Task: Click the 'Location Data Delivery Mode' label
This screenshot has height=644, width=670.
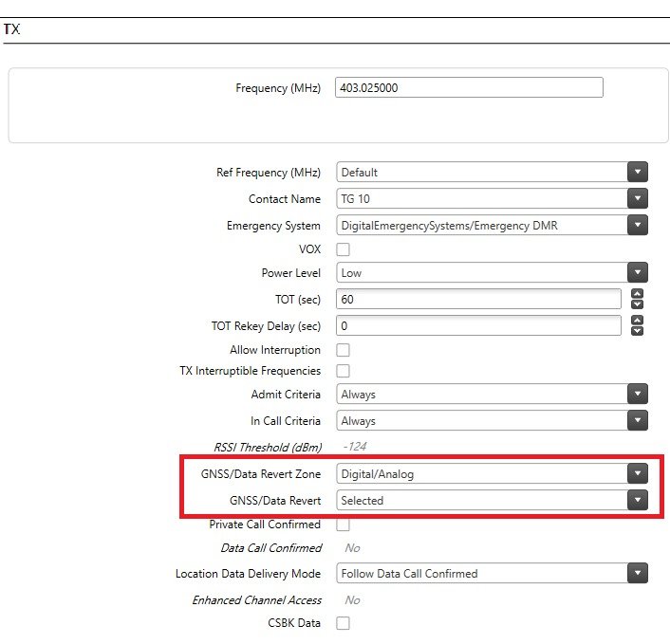Action: click(248, 574)
